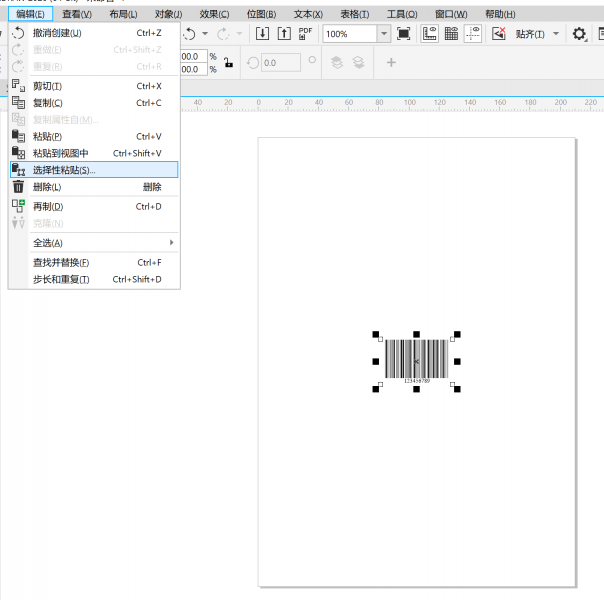This screenshot has height=600, width=604.
Task: Click the Import icon in toolbar
Action: point(262,33)
